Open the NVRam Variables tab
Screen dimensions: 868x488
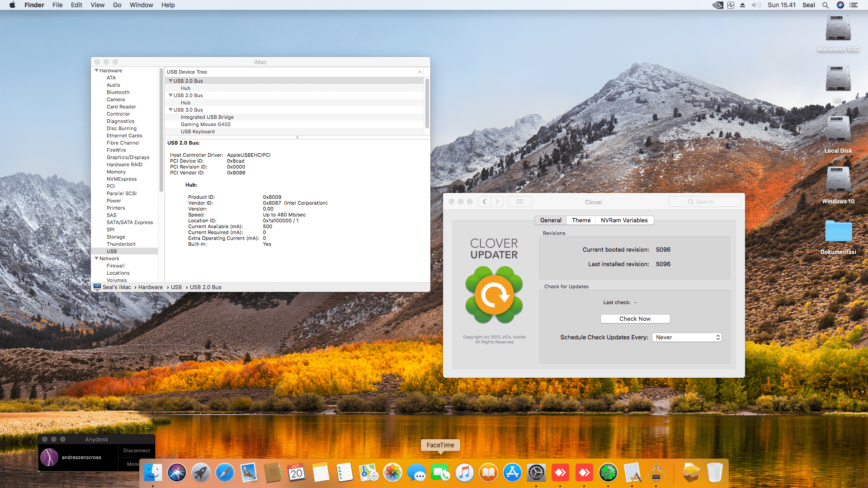coord(624,221)
